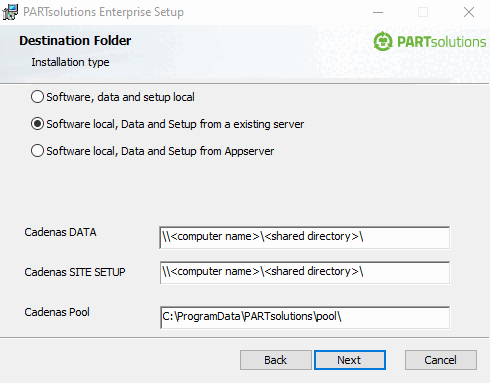Click the Cadenas Pool path field

305,317
